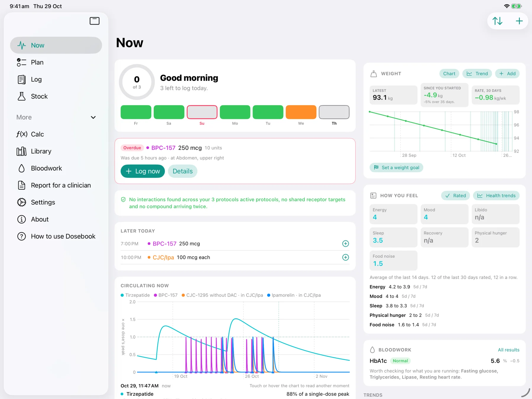Open the Bloodwork page in sidebar
Viewport: 532px width, 399px height.
coord(56,168)
